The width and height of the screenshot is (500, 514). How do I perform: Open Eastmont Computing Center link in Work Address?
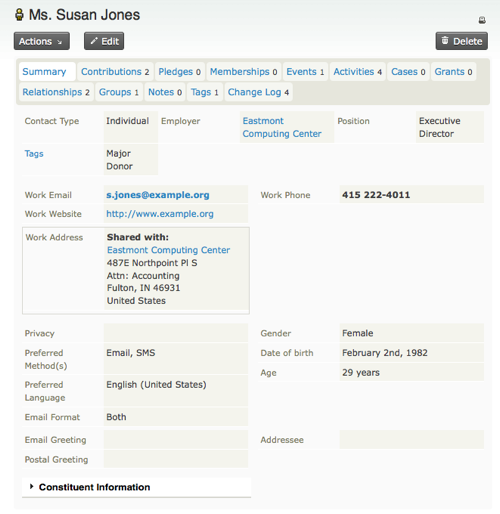tap(168, 250)
